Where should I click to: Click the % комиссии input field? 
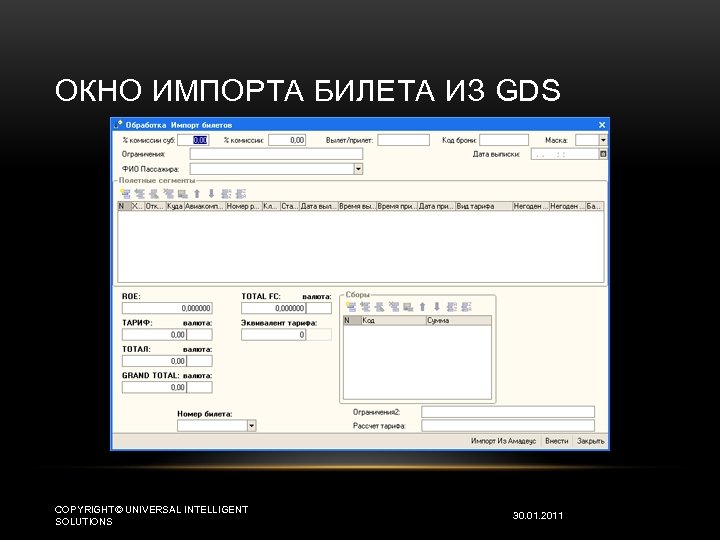pyautogui.click(x=287, y=140)
